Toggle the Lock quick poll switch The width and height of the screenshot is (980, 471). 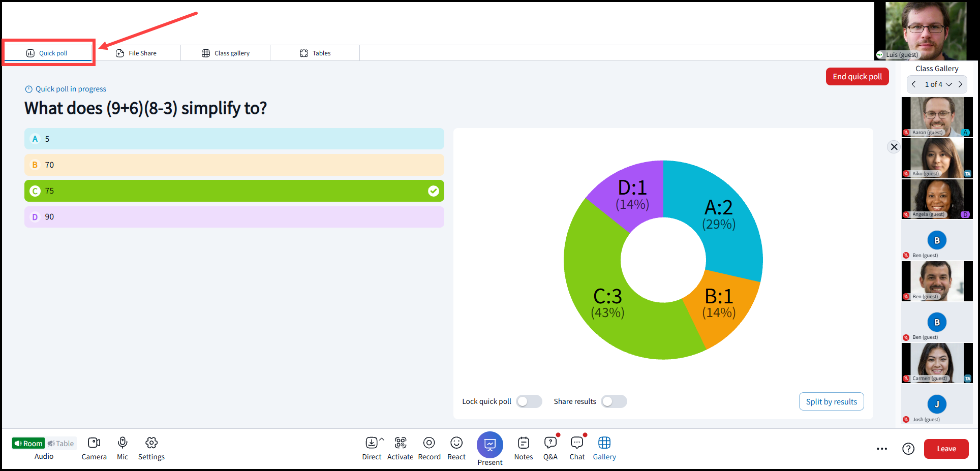click(x=529, y=401)
